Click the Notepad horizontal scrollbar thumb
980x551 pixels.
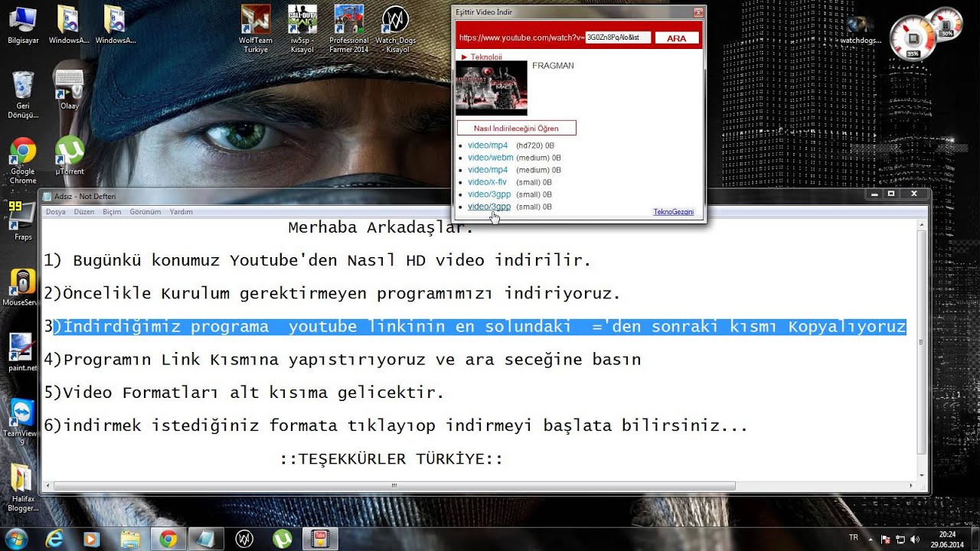pyautogui.click(x=394, y=485)
